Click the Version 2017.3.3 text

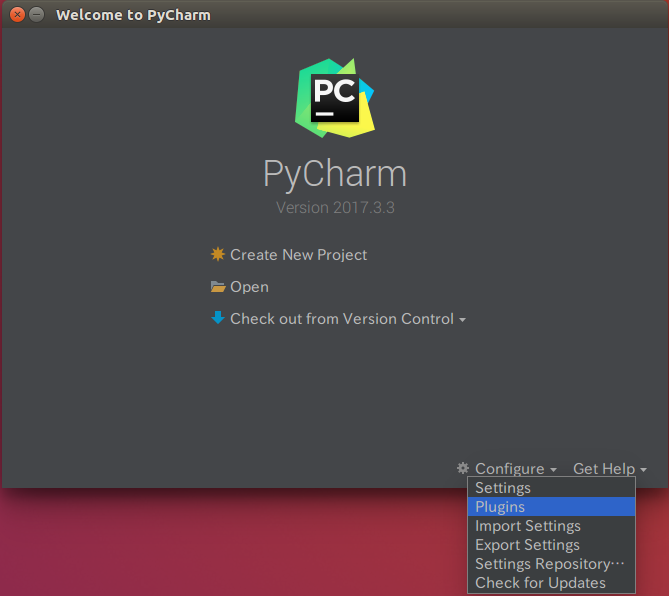click(x=335, y=208)
